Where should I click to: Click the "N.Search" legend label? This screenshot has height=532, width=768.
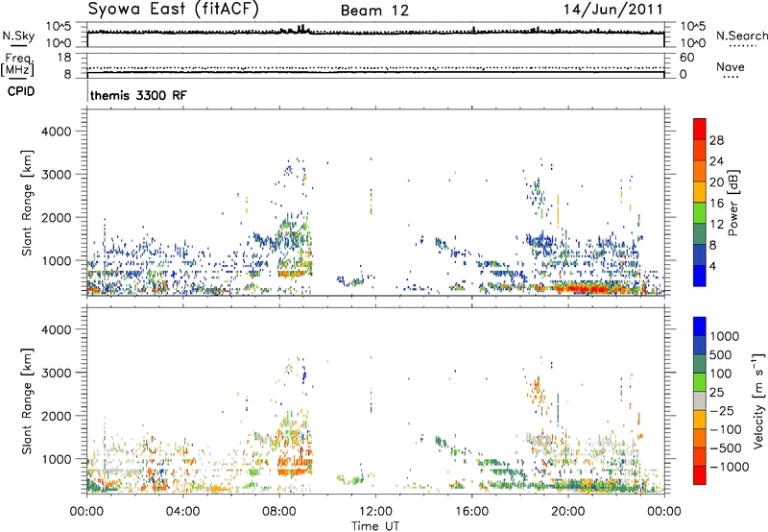741,36
